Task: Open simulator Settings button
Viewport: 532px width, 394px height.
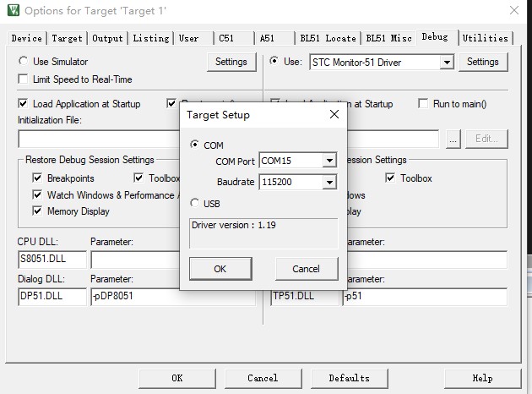Action: 231,62
